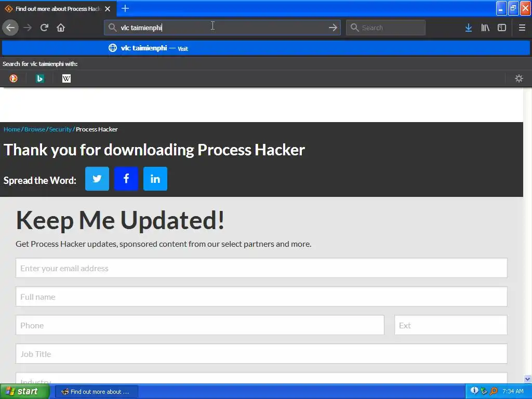
Task: Open the browser home page
Action: pyautogui.click(x=61, y=28)
